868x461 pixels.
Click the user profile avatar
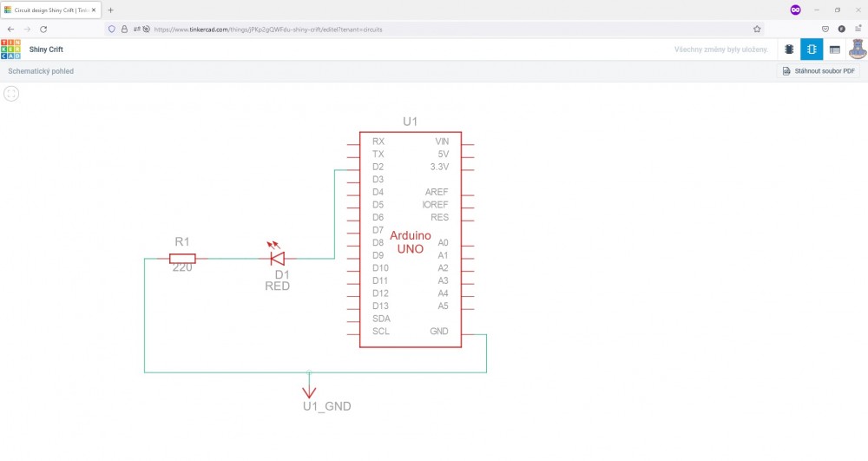(856, 49)
